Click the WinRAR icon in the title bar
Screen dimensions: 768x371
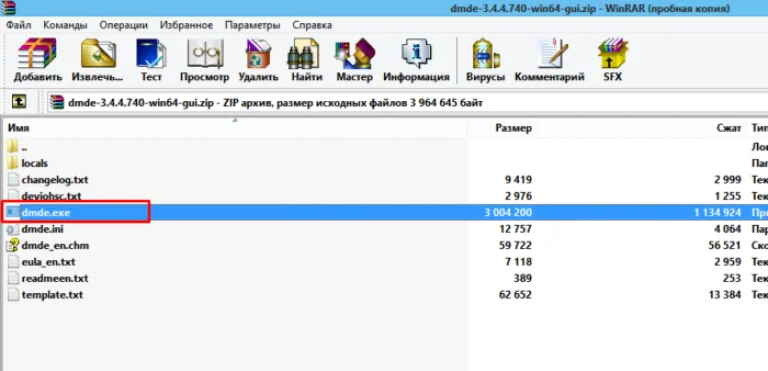click(8, 8)
